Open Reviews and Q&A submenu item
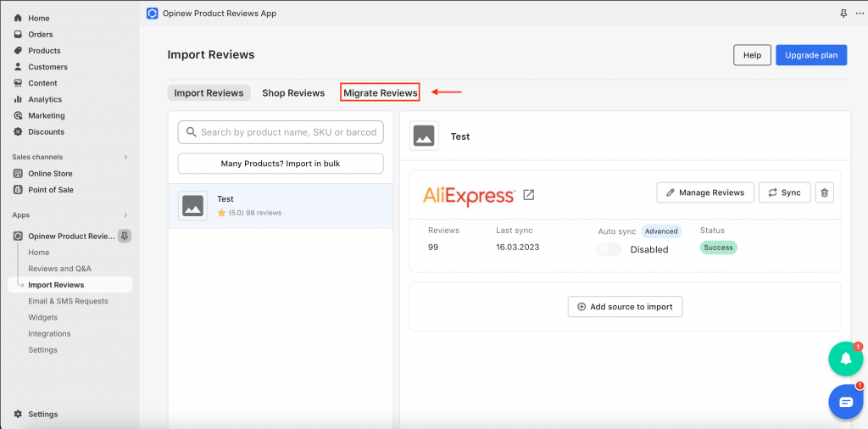This screenshot has width=868, height=429. 60,269
